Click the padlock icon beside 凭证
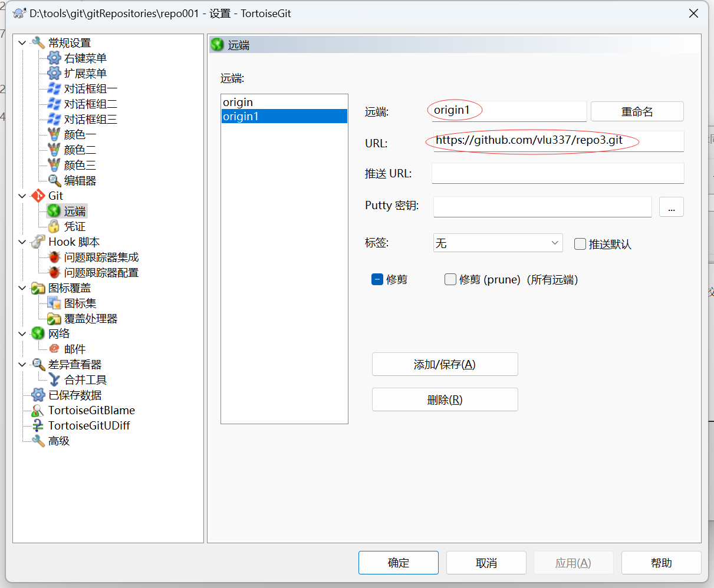Screen dimensions: 714x588 point(54,226)
